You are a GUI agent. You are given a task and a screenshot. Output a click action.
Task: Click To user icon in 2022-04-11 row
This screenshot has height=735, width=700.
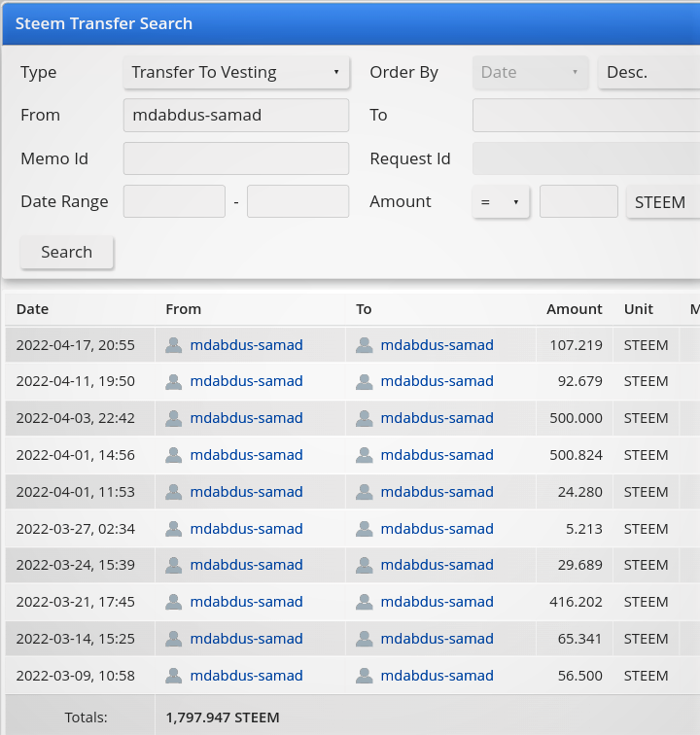[x=365, y=381]
